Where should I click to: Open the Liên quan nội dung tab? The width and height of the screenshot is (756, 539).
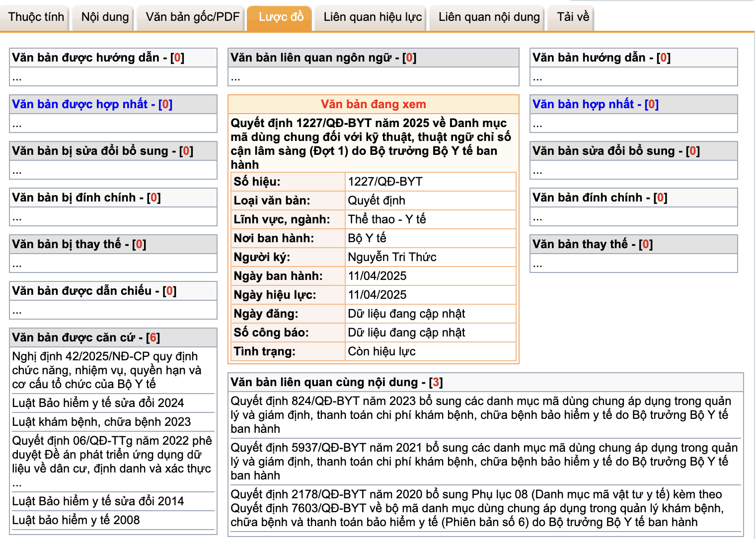coord(489,17)
